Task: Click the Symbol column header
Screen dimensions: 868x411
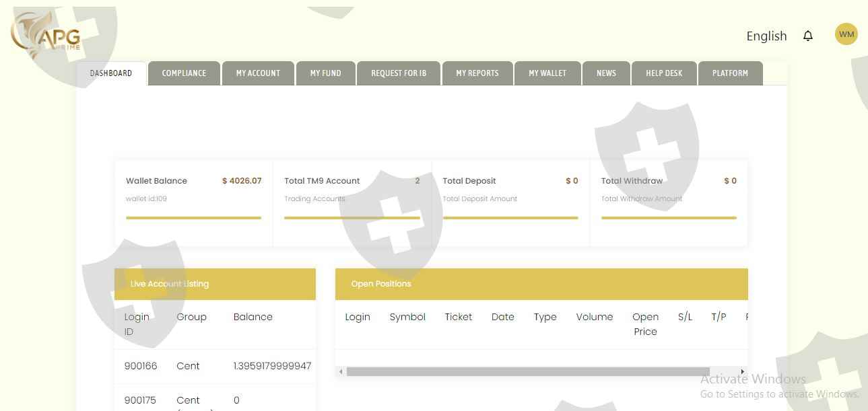Action: tap(407, 317)
